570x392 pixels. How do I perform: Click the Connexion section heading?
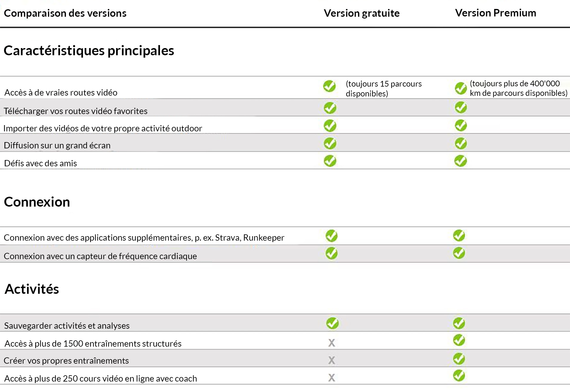coord(37,202)
